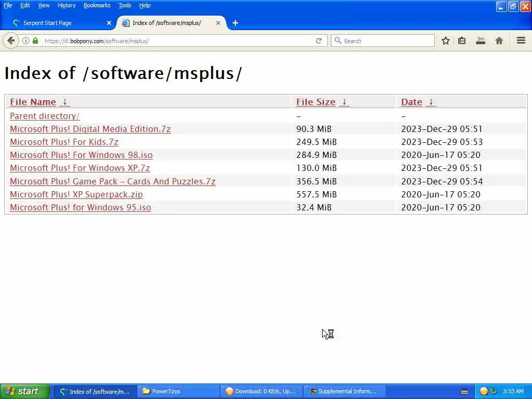Open the Edit menu
The width and height of the screenshot is (532, 399).
click(x=25, y=5)
